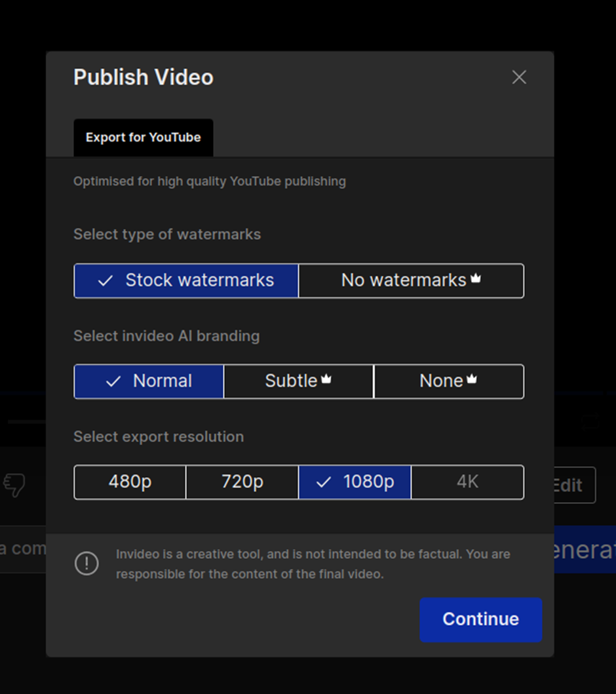Pick 720p export resolution
Screen dimensions: 616x694
click(242, 482)
